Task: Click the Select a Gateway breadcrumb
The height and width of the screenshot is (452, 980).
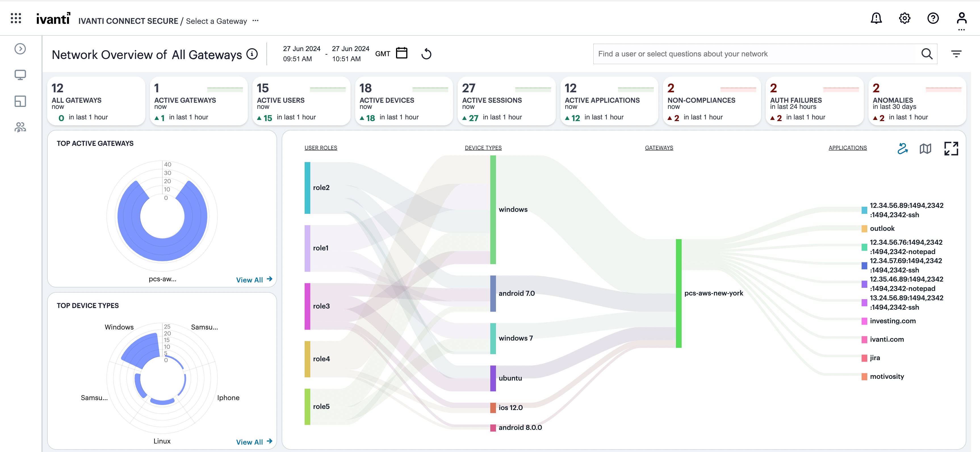Action: (216, 21)
